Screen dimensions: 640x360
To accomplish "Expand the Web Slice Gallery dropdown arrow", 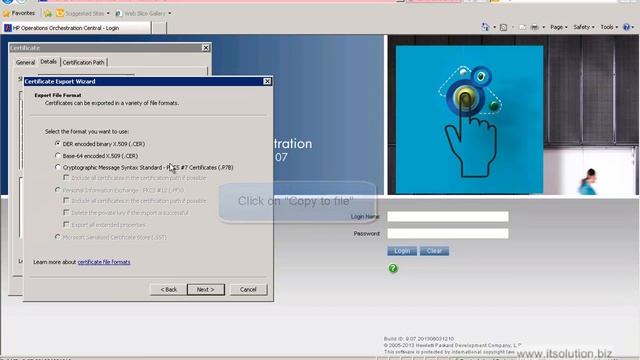I will [x=170, y=13].
